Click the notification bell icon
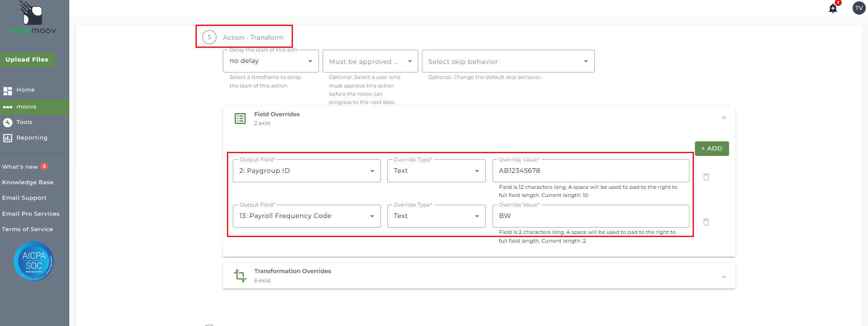 pos(833,9)
